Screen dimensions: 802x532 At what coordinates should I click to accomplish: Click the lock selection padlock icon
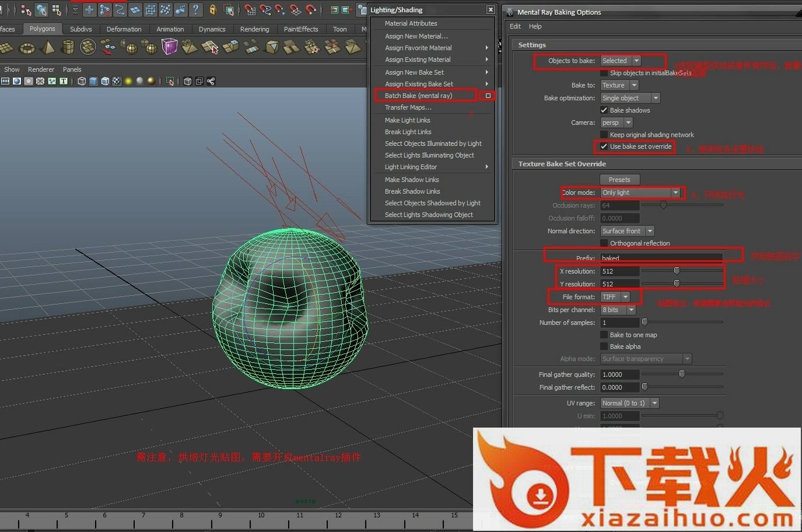click(x=213, y=9)
